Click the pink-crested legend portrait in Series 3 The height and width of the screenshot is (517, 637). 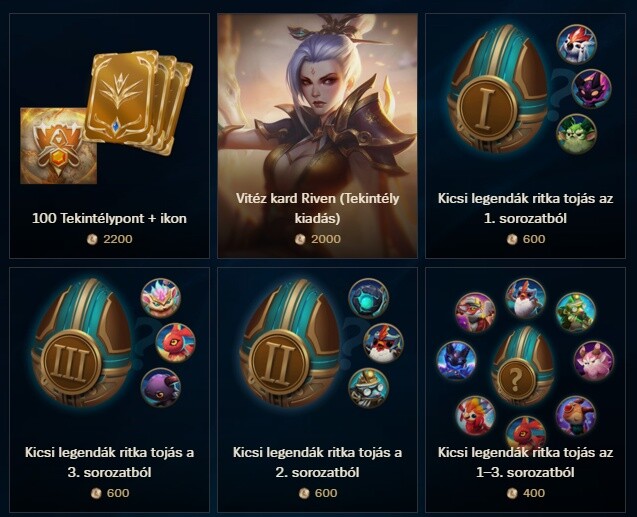161,299
